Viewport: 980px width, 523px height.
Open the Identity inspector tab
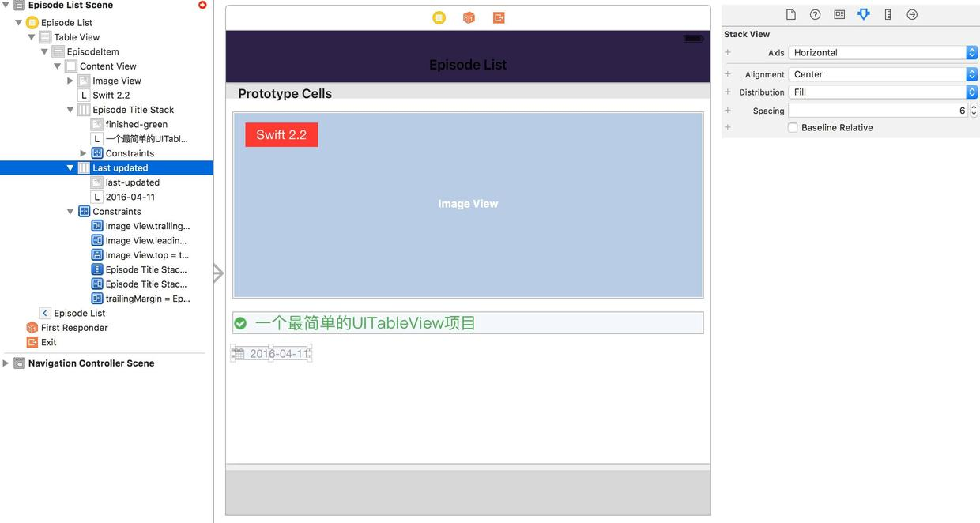click(839, 14)
